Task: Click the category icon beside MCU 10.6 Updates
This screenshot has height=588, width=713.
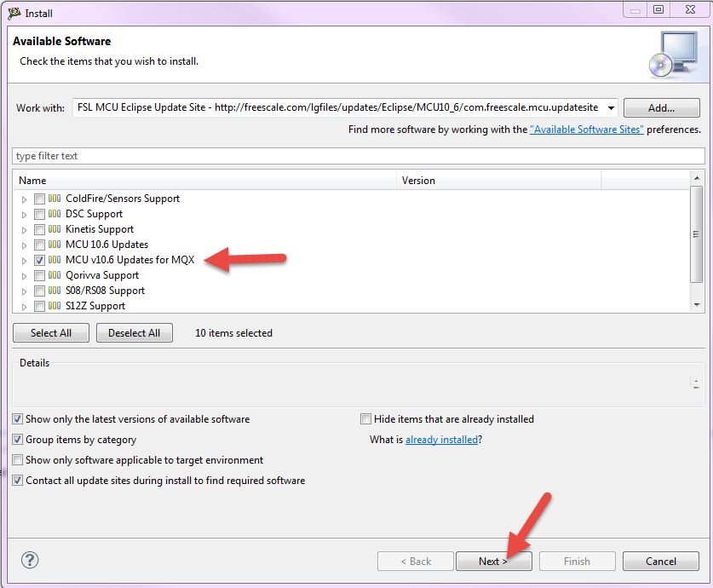Action: click(x=55, y=245)
